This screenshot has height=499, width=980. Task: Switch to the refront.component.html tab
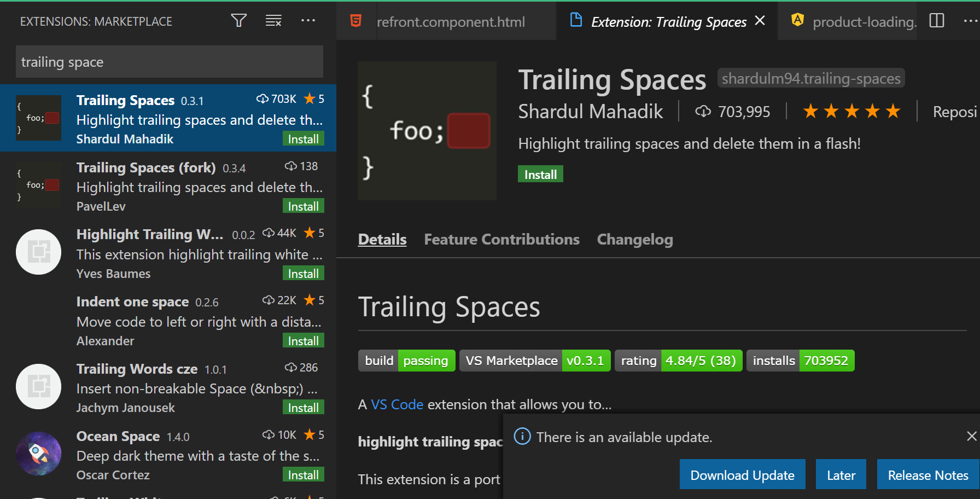[451, 21]
